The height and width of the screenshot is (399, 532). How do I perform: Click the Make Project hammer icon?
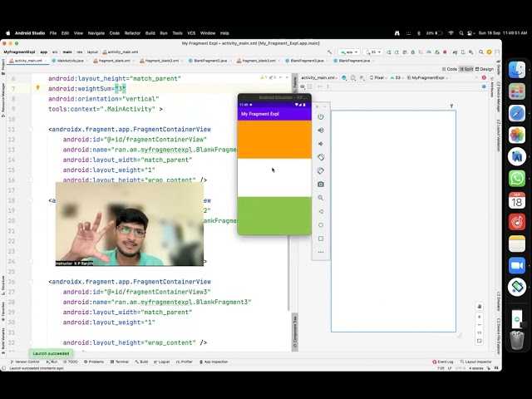[x=329, y=52]
